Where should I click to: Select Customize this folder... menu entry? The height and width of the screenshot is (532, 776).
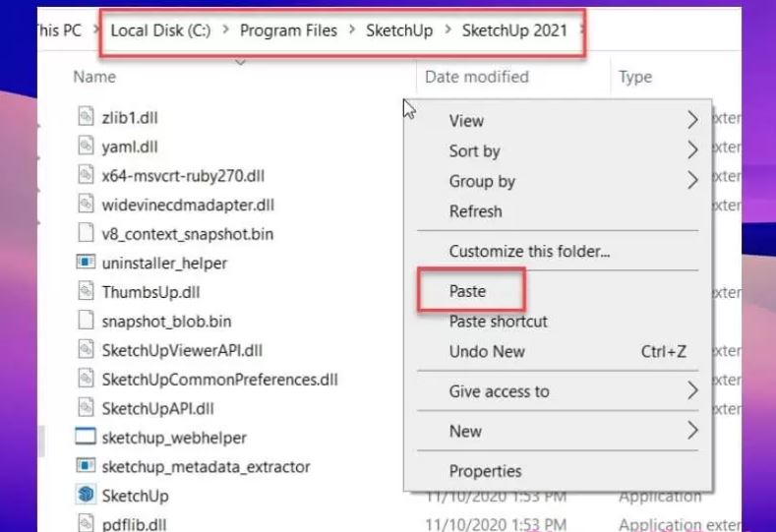529,252
